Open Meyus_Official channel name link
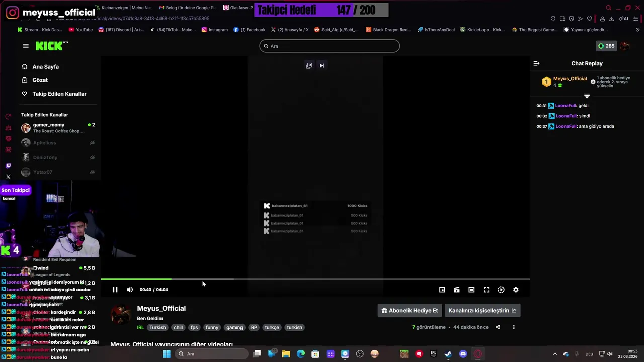Screen dimensions: 644x362 click(161, 308)
